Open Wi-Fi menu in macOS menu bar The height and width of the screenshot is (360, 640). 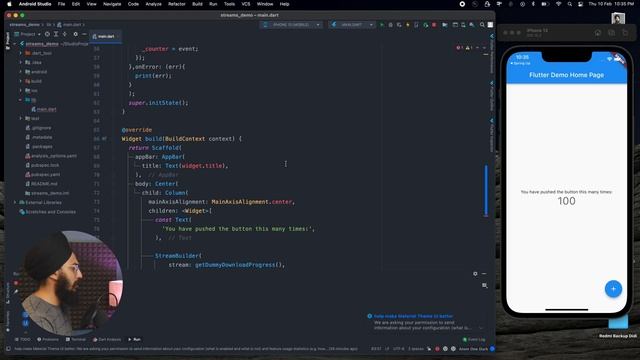[558, 4]
